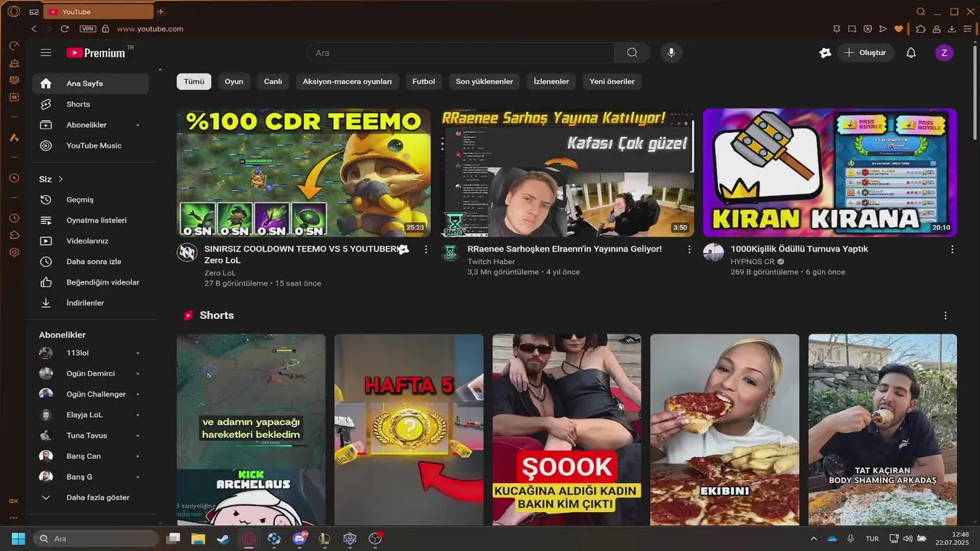This screenshot has height=551, width=980.
Task: Search tabs with top-right magnifier
Action: pos(921,11)
